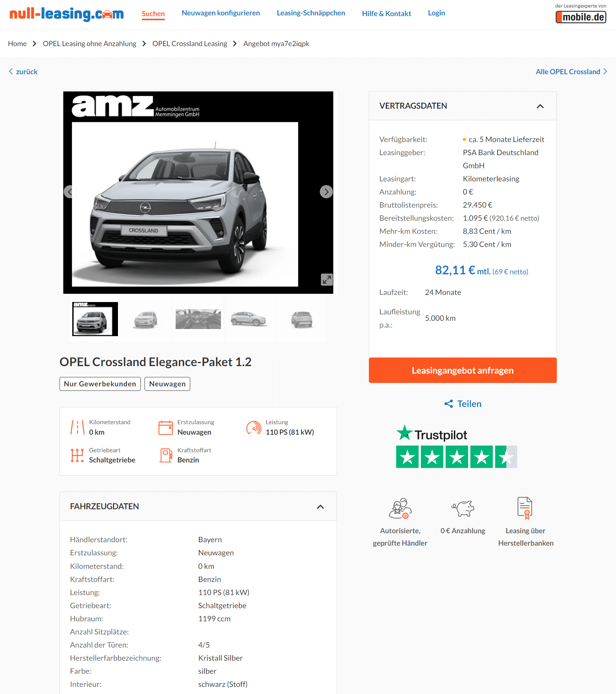Collapse the FAHRZEUGDATEN section

[x=320, y=507]
